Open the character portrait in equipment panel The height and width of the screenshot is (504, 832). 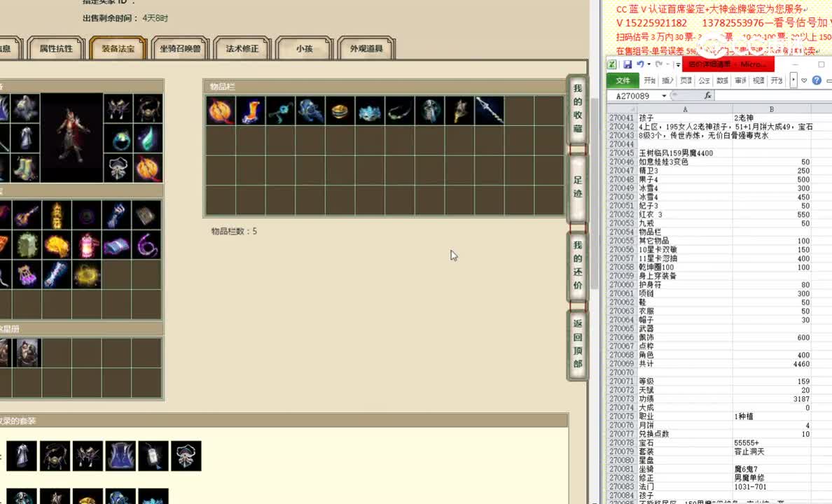(71, 138)
